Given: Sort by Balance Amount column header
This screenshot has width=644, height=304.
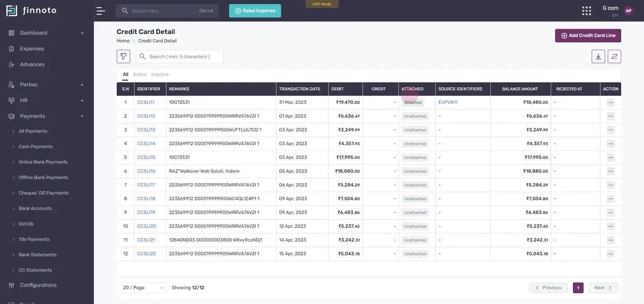Looking at the screenshot, I should click(520, 89).
